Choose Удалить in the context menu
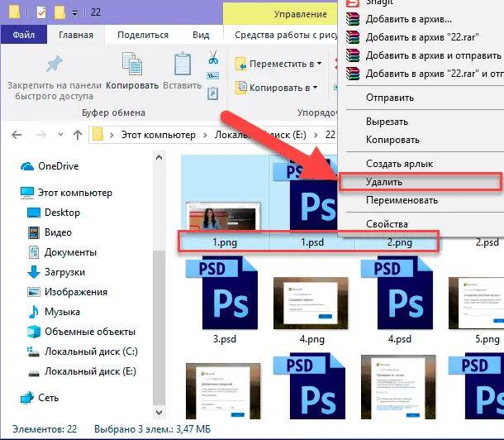This screenshot has width=504, height=440. tap(421, 182)
